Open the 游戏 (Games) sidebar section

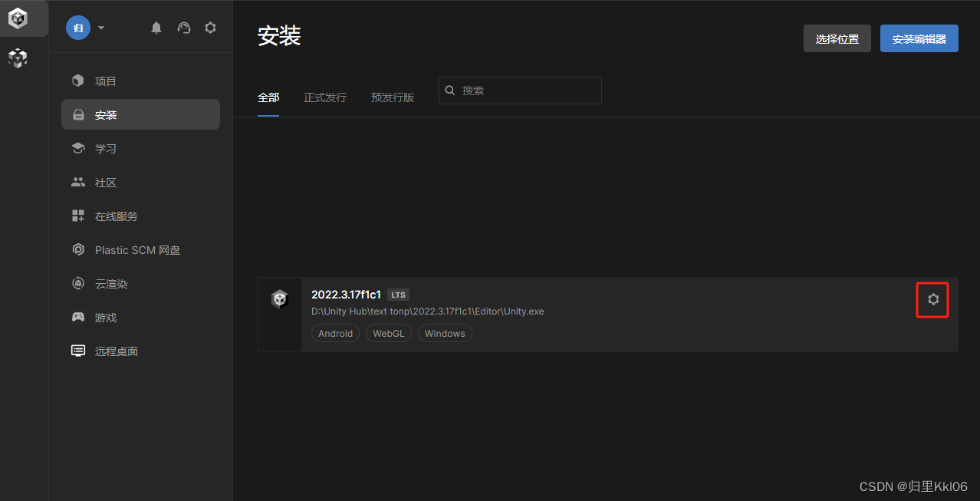point(105,317)
